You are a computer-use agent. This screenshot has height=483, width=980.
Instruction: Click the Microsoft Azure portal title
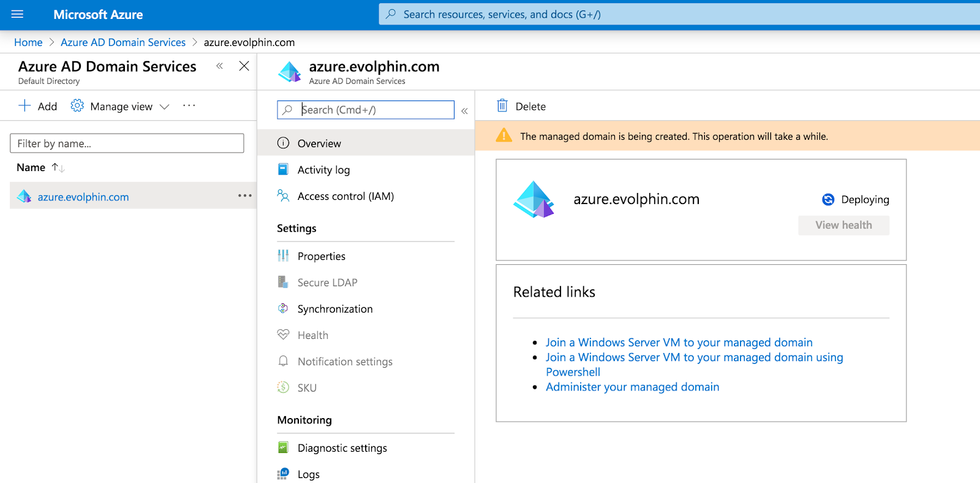(98, 14)
